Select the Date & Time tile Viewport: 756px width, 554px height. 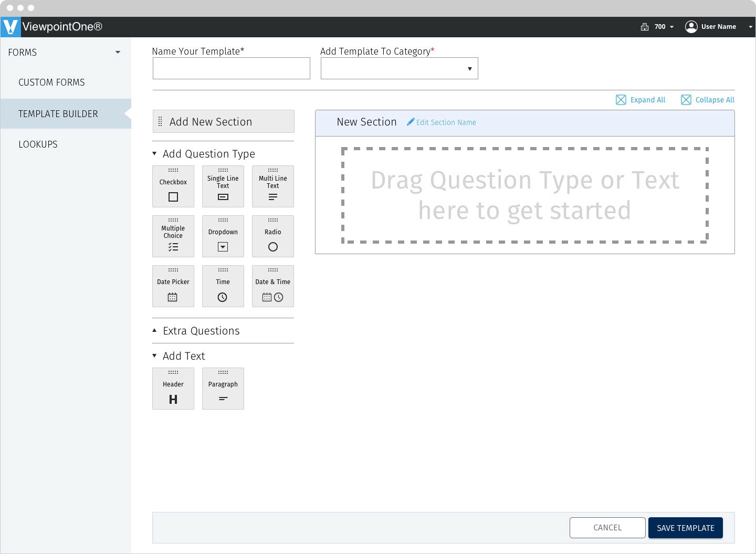tap(273, 286)
